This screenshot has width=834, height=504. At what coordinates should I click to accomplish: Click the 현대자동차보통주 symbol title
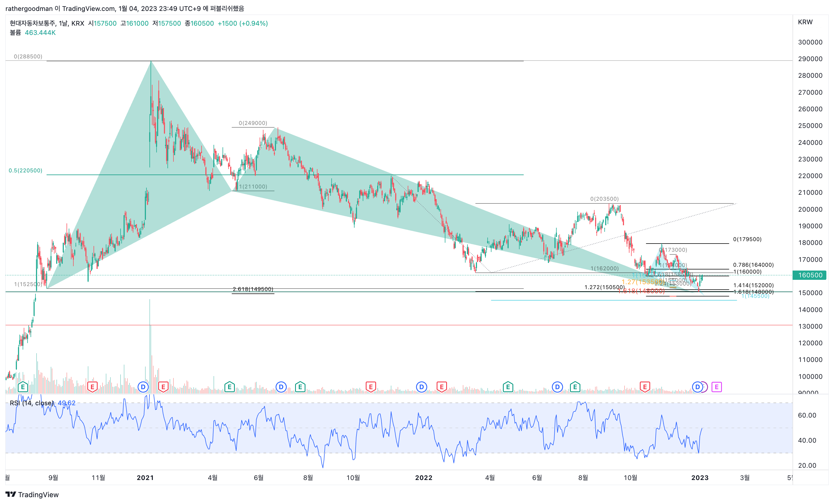click(32, 23)
